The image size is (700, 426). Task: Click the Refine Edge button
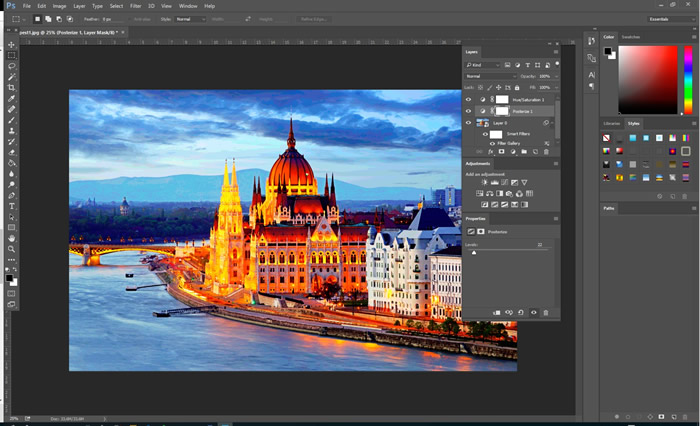(314, 19)
